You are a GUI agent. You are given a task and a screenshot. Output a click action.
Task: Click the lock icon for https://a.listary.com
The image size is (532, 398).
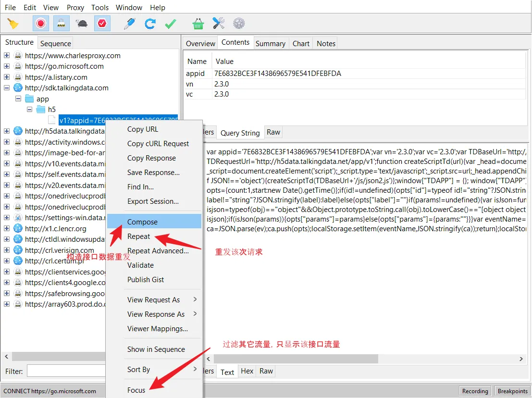[18, 77]
